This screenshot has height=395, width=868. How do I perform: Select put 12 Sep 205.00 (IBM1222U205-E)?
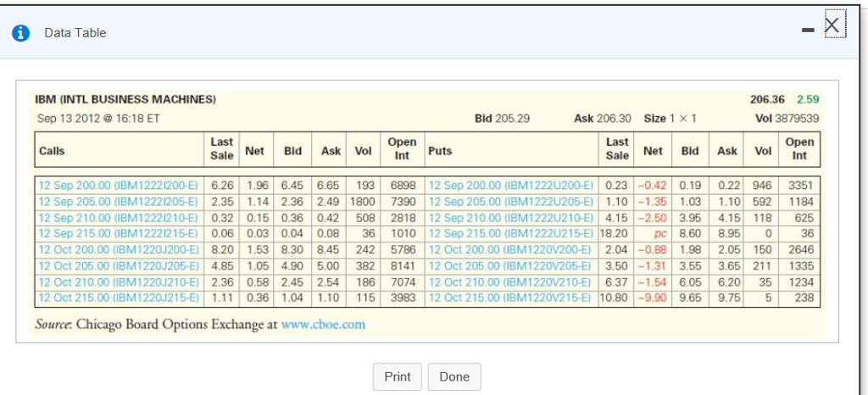pos(511,202)
